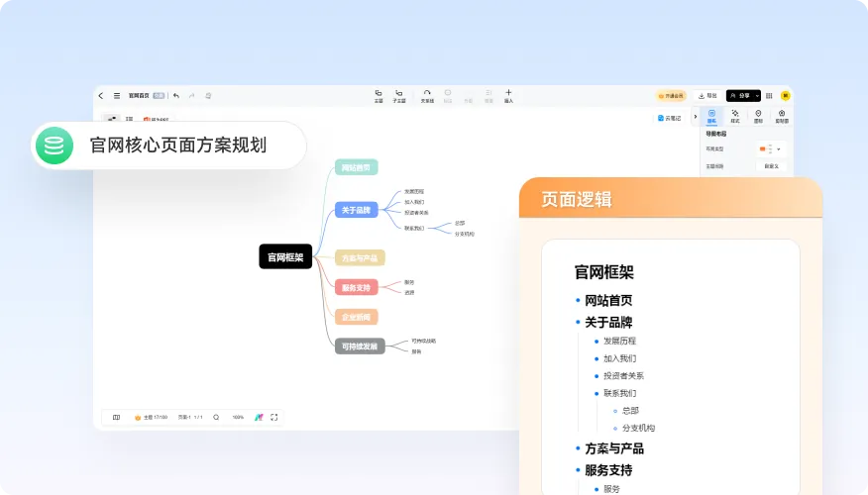Click 加入我们 in the outline list
Image resolution: width=868 pixels, height=495 pixels.
pos(619,358)
